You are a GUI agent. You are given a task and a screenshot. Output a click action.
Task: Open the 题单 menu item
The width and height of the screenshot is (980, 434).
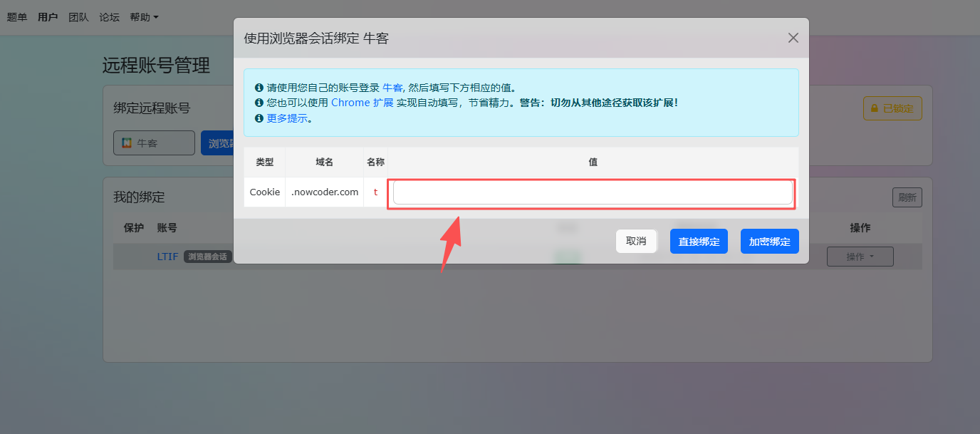(x=17, y=17)
